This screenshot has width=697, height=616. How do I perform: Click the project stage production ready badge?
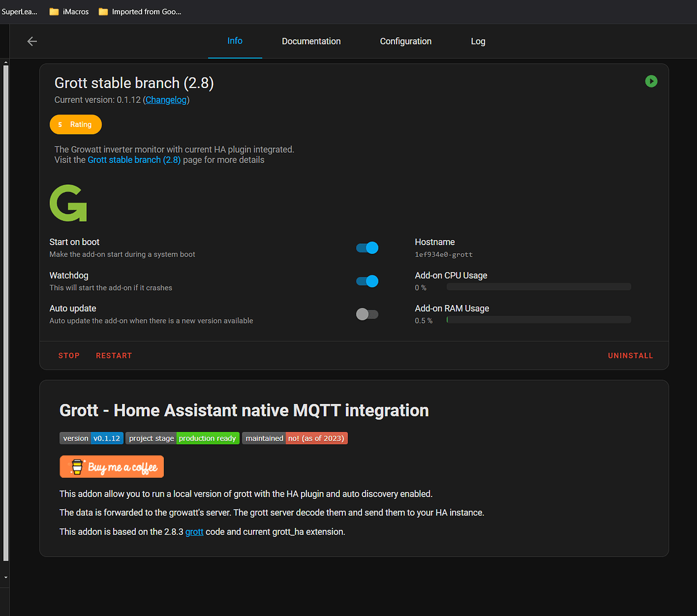tap(182, 439)
